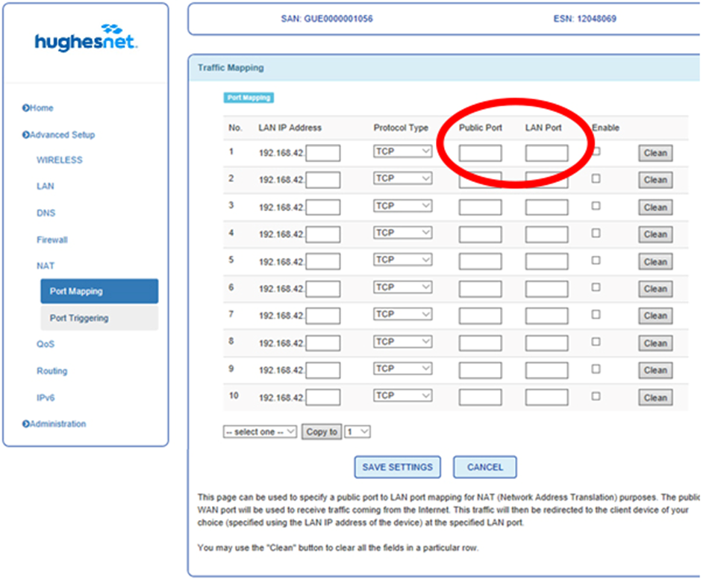Navigate to the Home page
The width and height of the screenshot is (715, 588).
click(x=40, y=108)
